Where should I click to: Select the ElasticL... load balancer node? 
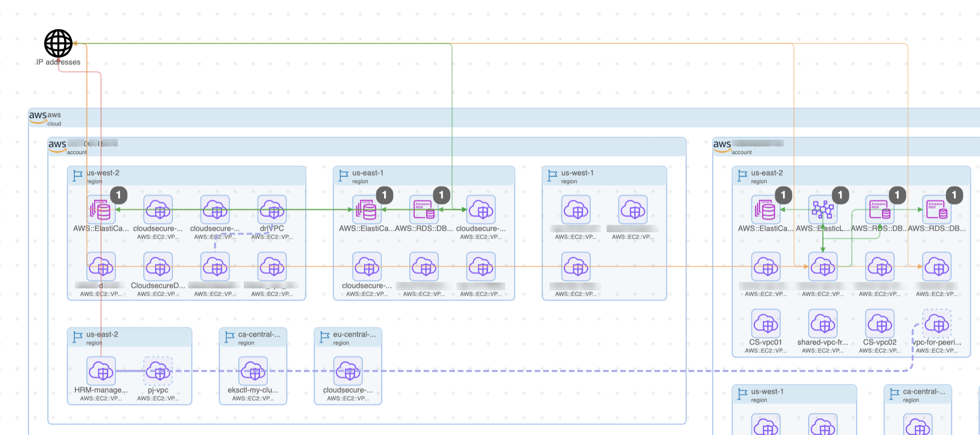click(823, 210)
